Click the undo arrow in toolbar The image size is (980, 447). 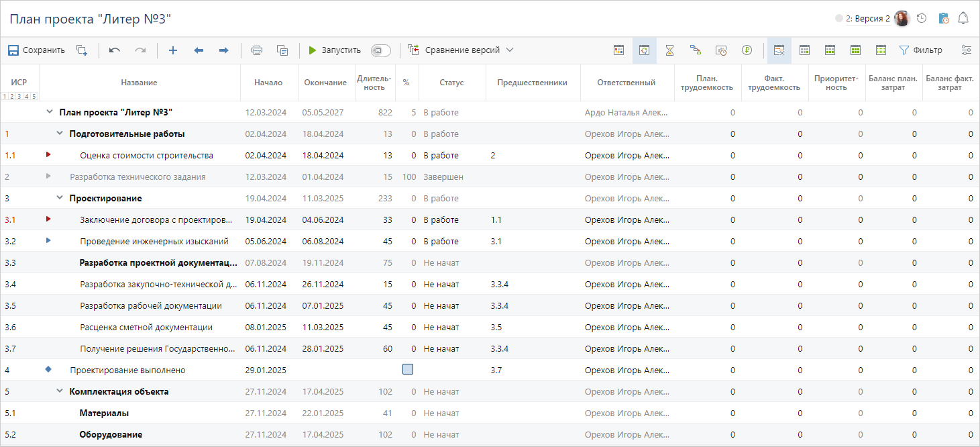pos(115,50)
